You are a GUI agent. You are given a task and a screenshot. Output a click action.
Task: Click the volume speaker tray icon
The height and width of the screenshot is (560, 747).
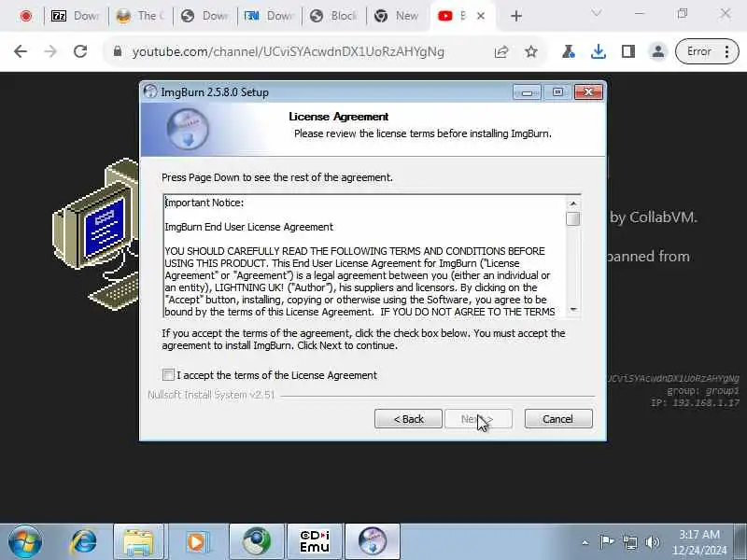653,542
